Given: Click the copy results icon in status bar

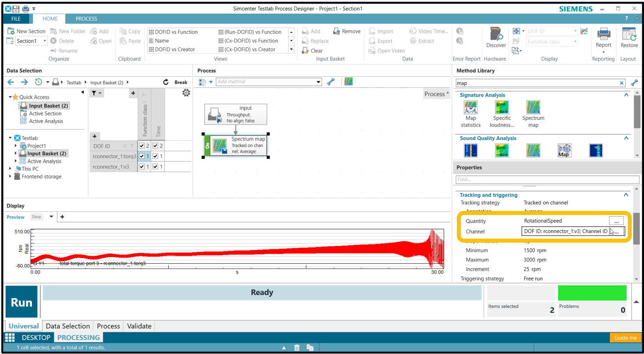Looking at the screenshot, I should [x=310, y=347].
